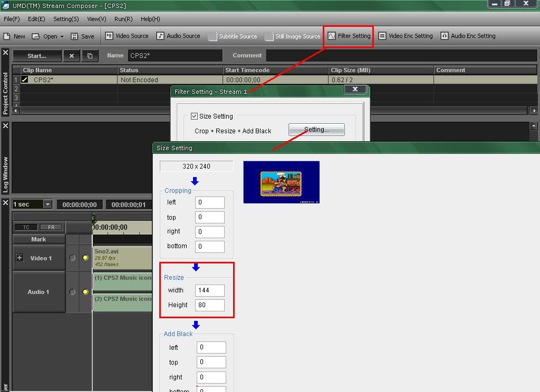
Task: Click the Add Black top field
Action: point(211,362)
